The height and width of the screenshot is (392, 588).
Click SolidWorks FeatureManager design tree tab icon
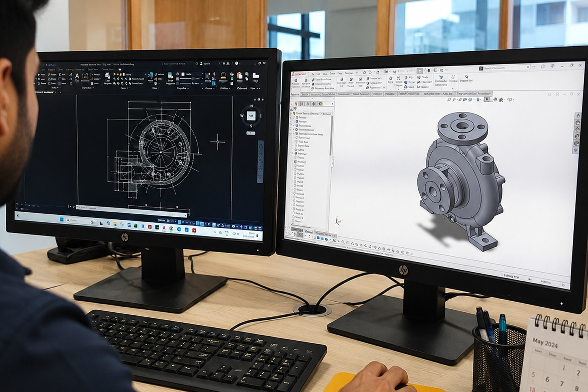click(296, 104)
